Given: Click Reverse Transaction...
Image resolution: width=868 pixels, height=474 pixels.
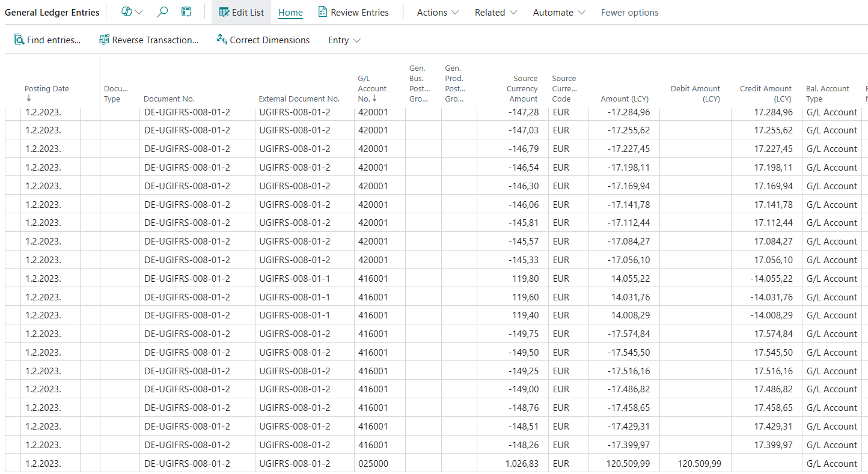Looking at the screenshot, I should coord(148,40).
